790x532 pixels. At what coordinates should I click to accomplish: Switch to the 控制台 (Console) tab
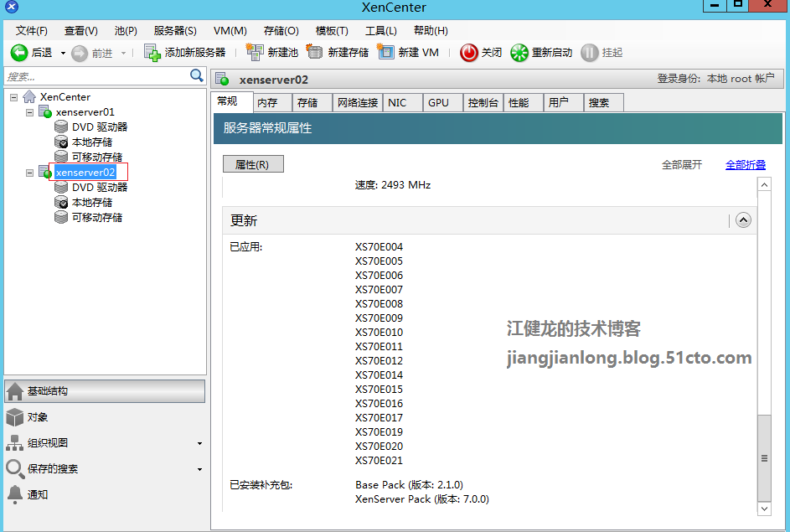pos(483,103)
